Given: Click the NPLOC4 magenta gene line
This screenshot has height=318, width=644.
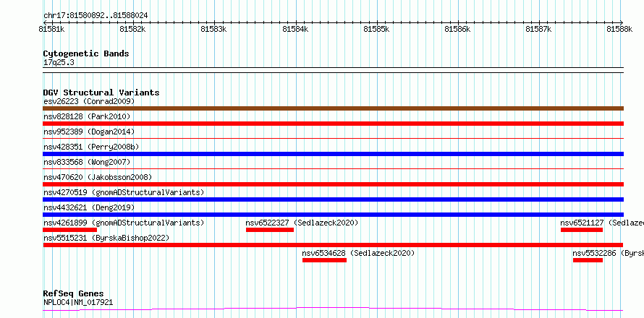Looking at the screenshot, I should [333, 309].
